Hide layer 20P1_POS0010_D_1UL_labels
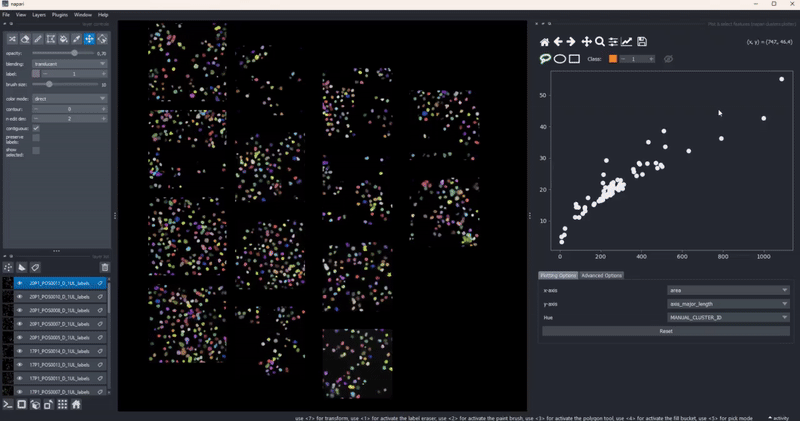Viewport: 800px width, 421px height. (20, 296)
